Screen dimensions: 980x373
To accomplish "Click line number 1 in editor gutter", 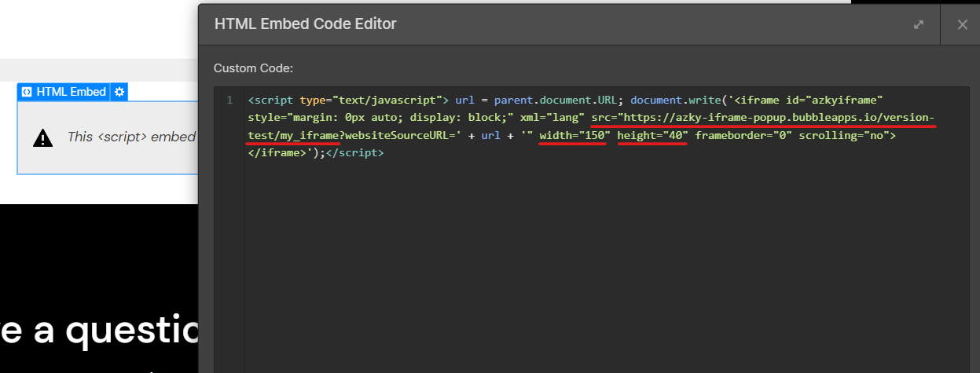I will point(229,101).
